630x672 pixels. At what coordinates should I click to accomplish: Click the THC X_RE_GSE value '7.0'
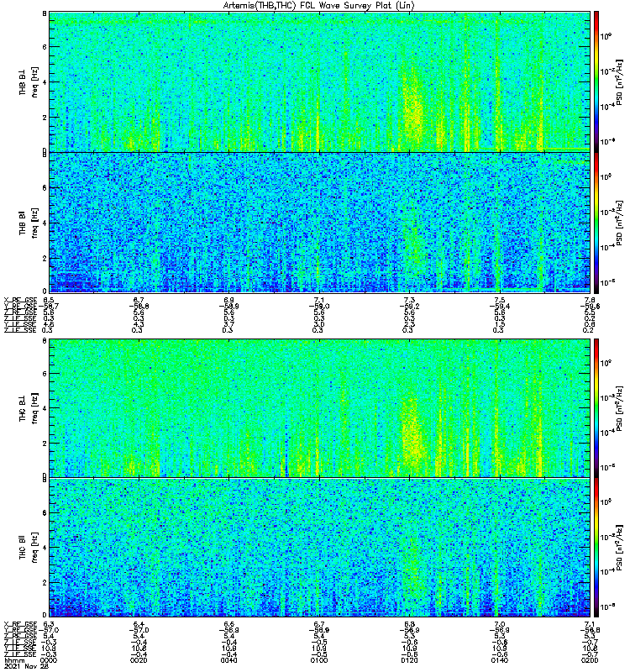(499, 624)
